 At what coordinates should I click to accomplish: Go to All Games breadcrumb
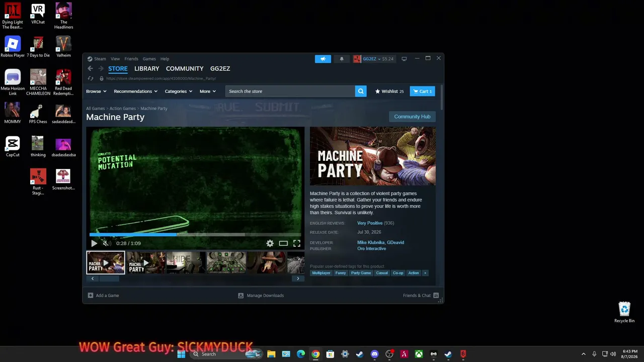click(x=96, y=109)
